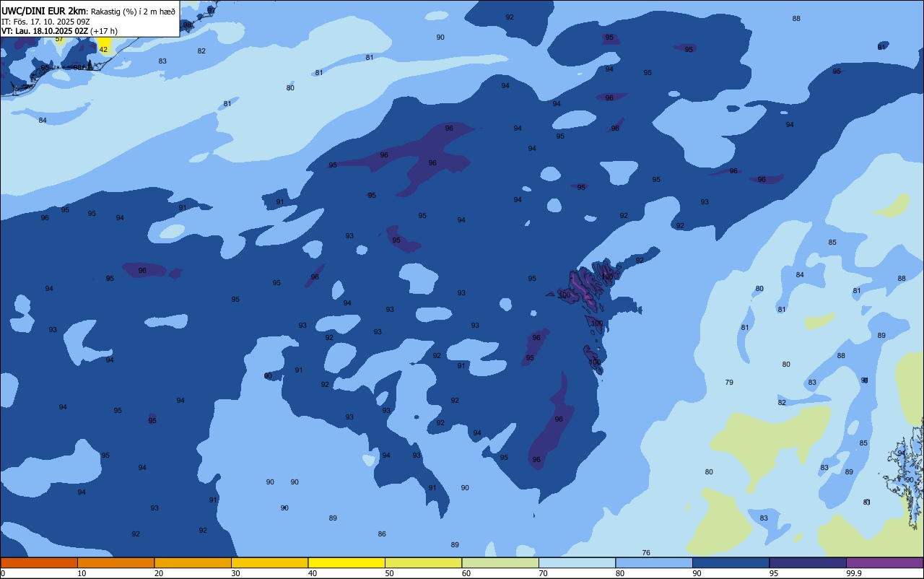This screenshot has height=579, width=924.
Task: Click the 70–80 lightest blue legend swatch
Action: 577,562
